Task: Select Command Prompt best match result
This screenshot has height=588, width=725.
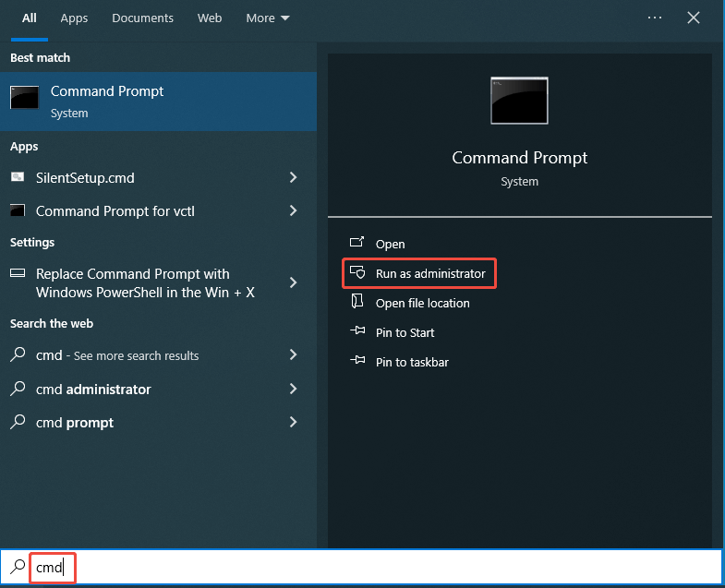Action: click(158, 102)
